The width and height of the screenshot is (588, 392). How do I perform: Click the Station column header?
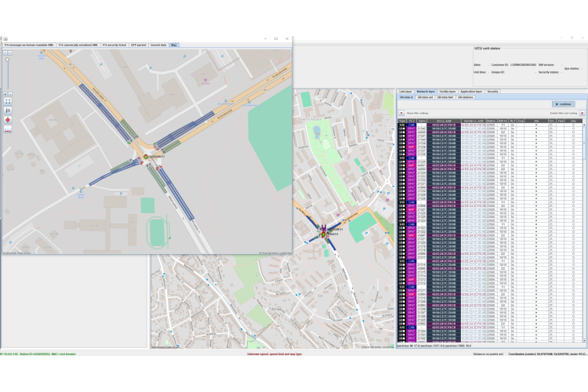tap(491, 122)
